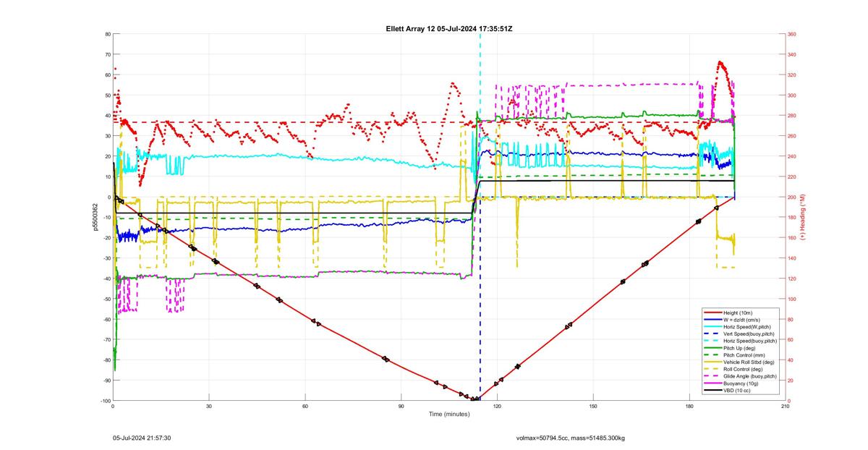Click the right heading axis tick label '200'

(792, 197)
